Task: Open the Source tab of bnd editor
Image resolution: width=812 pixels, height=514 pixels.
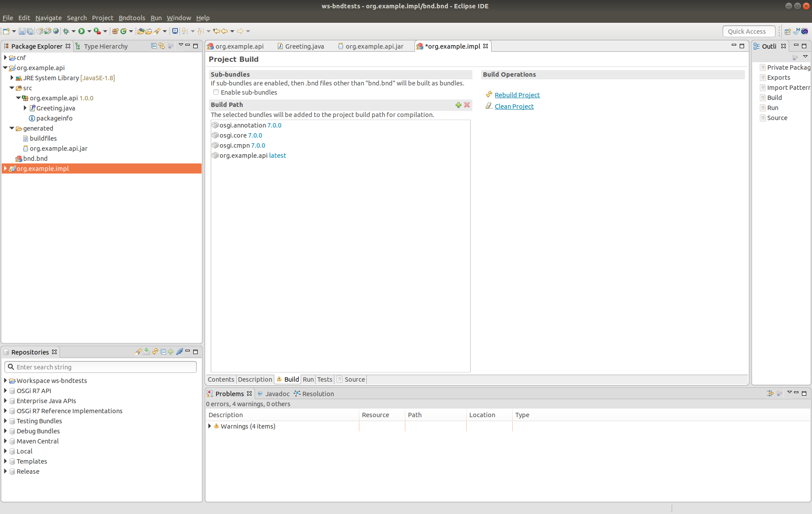Action: [x=351, y=379]
